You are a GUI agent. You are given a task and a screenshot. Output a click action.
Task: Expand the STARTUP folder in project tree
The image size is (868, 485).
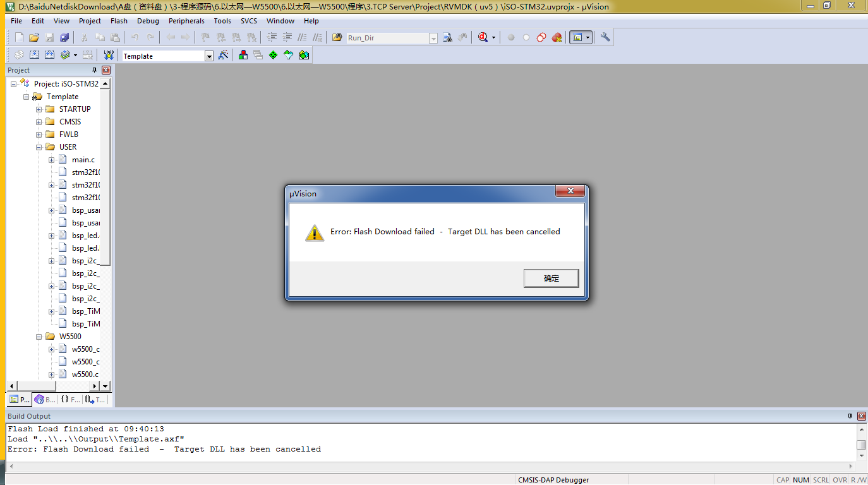coord(39,109)
